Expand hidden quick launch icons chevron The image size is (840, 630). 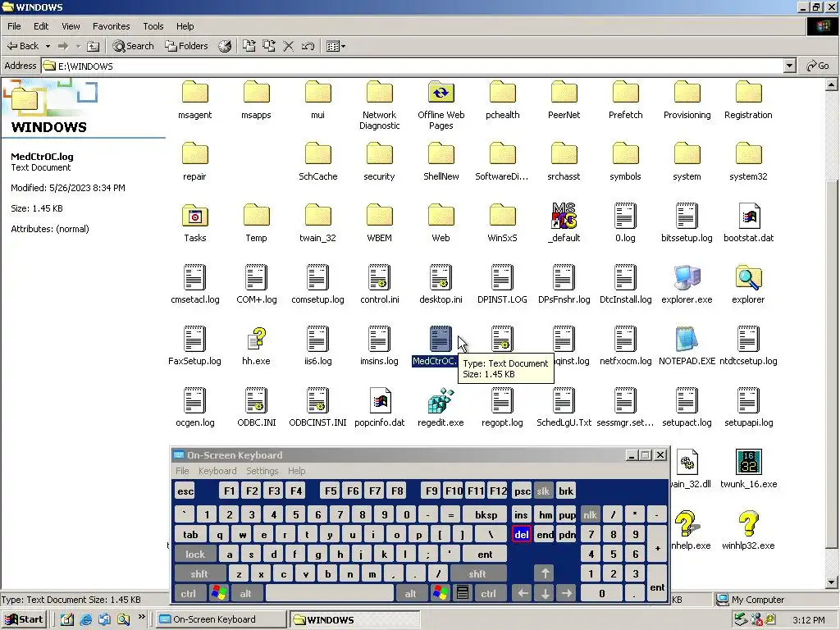pyautogui.click(x=141, y=617)
